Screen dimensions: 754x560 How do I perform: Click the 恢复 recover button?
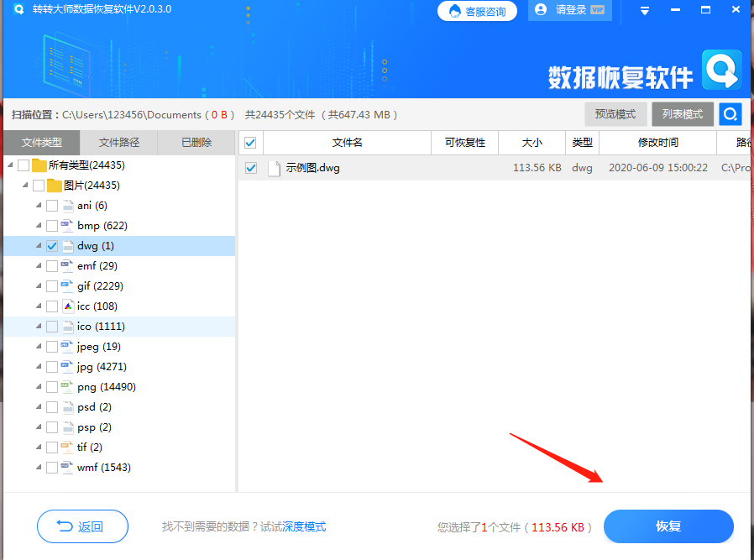[668, 526]
